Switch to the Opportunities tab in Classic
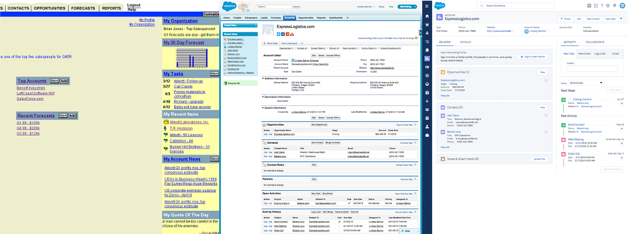644x234 pixels. (306, 18)
